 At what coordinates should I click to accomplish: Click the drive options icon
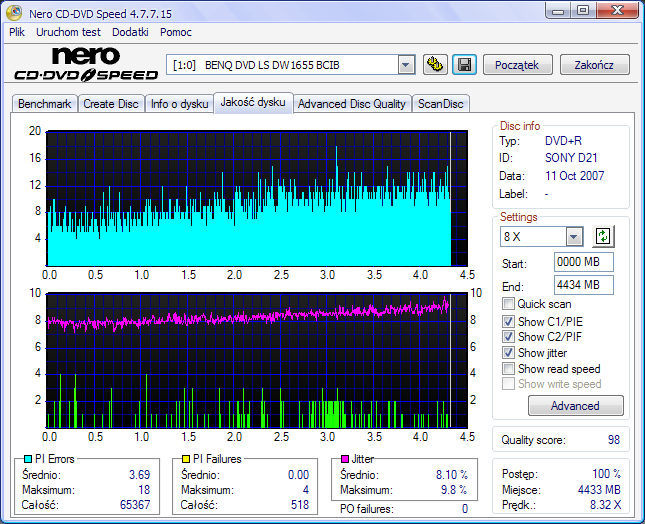(435, 65)
